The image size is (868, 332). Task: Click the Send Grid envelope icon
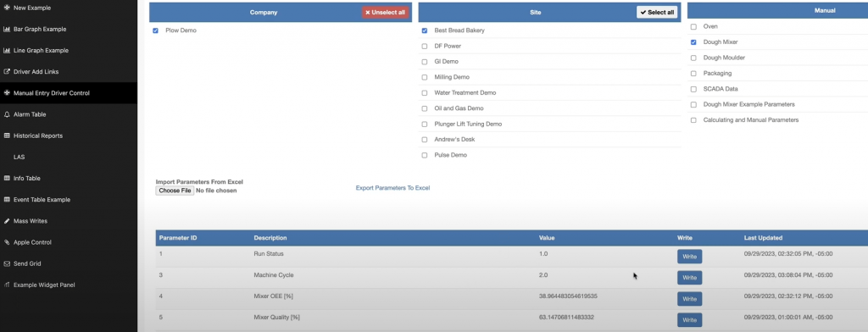(x=7, y=263)
